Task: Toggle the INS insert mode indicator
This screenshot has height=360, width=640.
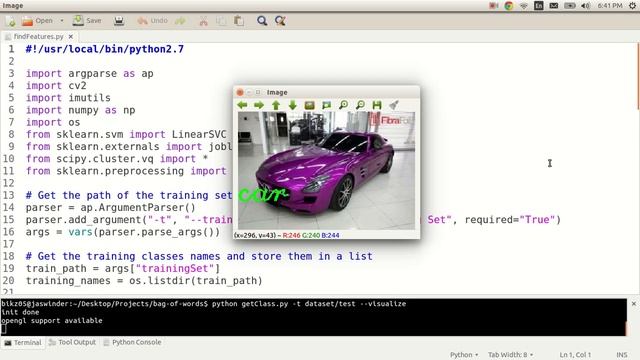Action: 622,355
